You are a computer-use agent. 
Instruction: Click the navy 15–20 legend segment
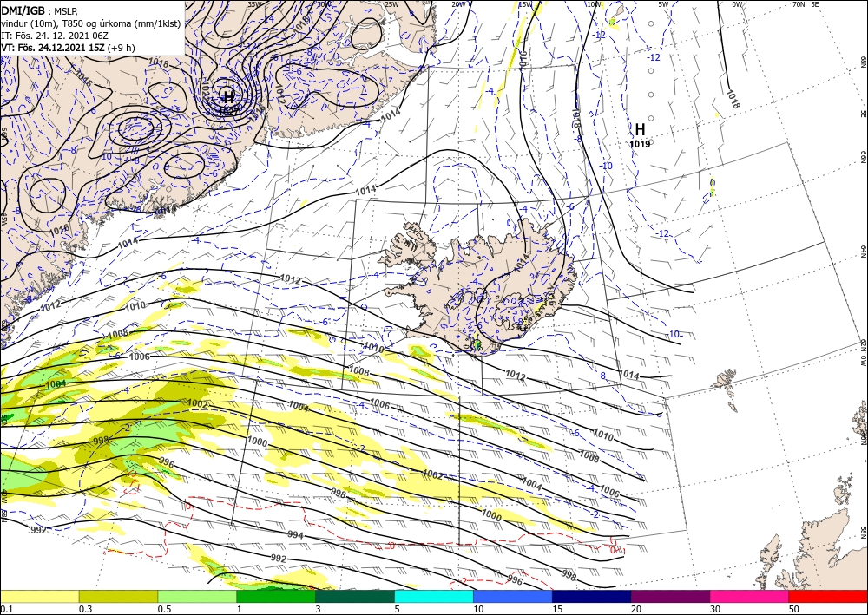[x=592, y=596]
